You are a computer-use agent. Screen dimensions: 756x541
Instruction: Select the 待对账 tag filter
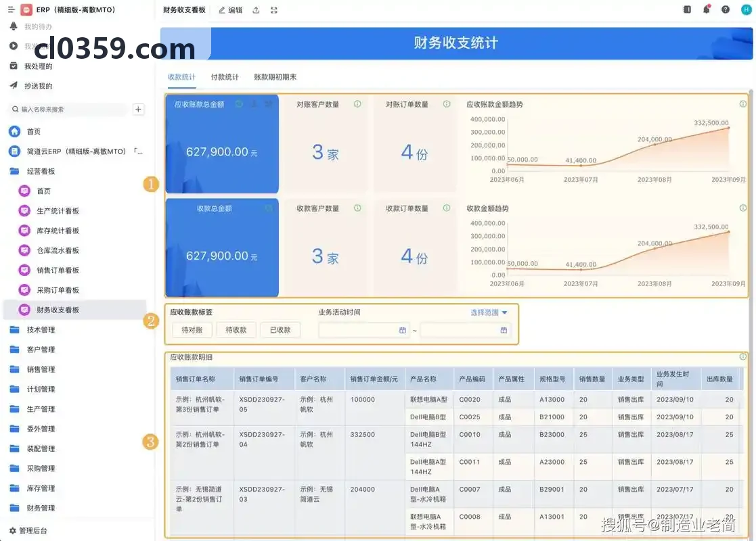192,330
